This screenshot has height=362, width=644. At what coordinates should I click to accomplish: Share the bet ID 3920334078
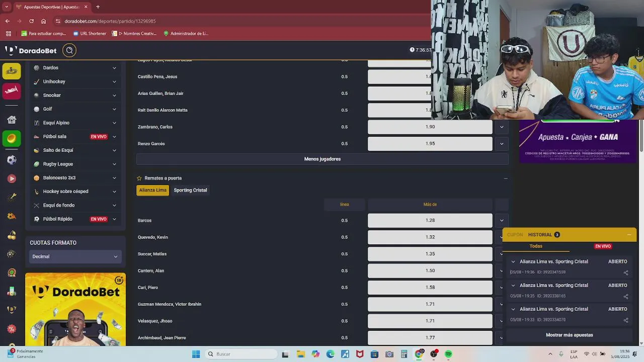tap(626, 320)
